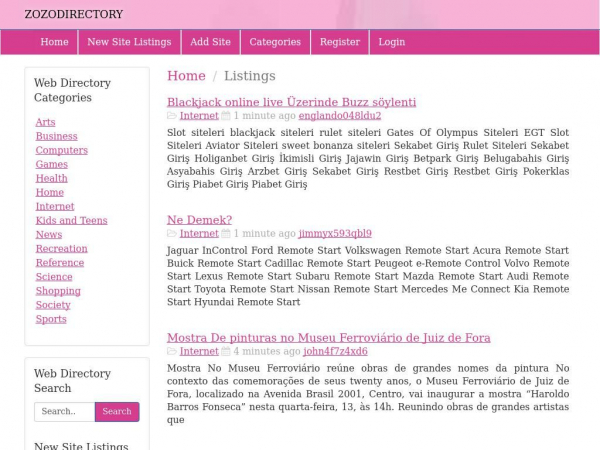The image size is (600, 450).
Task: Open the Ne Demek? listing
Action: pos(199,220)
